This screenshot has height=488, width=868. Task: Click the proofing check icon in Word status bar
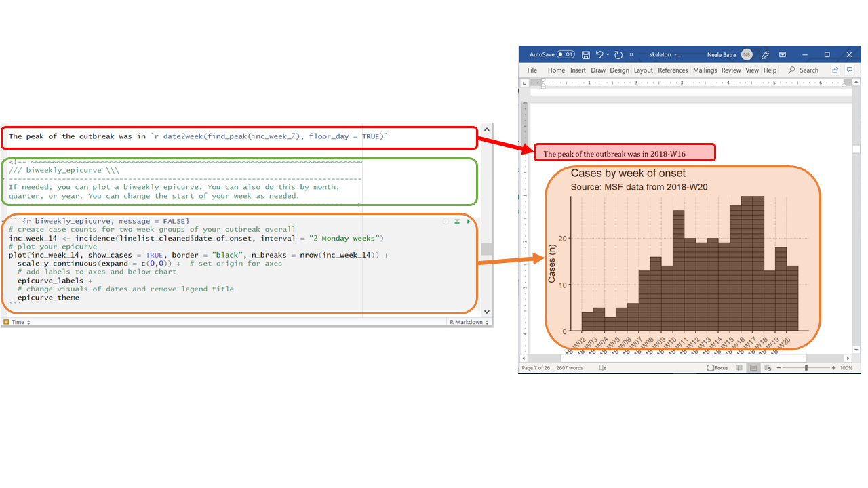(x=603, y=368)
